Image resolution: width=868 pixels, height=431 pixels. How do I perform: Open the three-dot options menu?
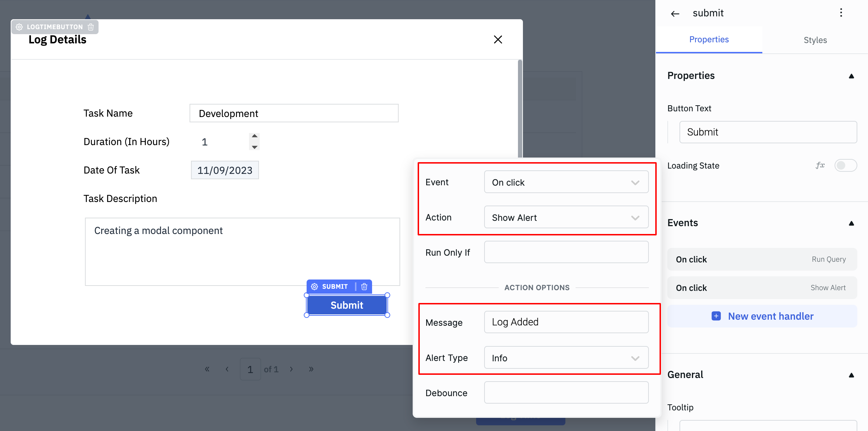841,13
